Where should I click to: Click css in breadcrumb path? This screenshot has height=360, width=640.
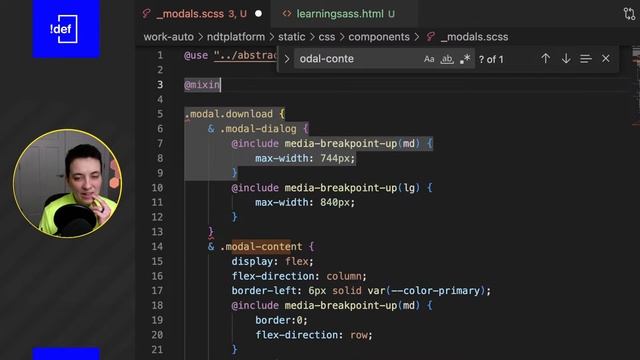click(x=327, y=37)
